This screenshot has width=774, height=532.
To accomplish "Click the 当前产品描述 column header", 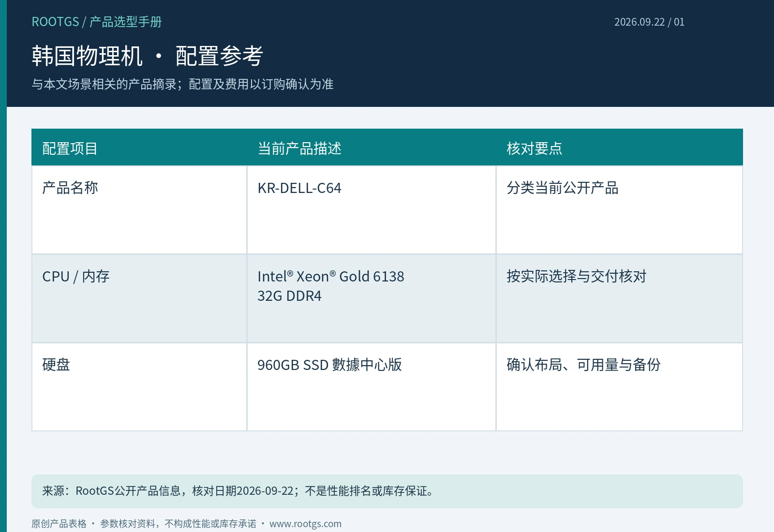I will point(299,148).
